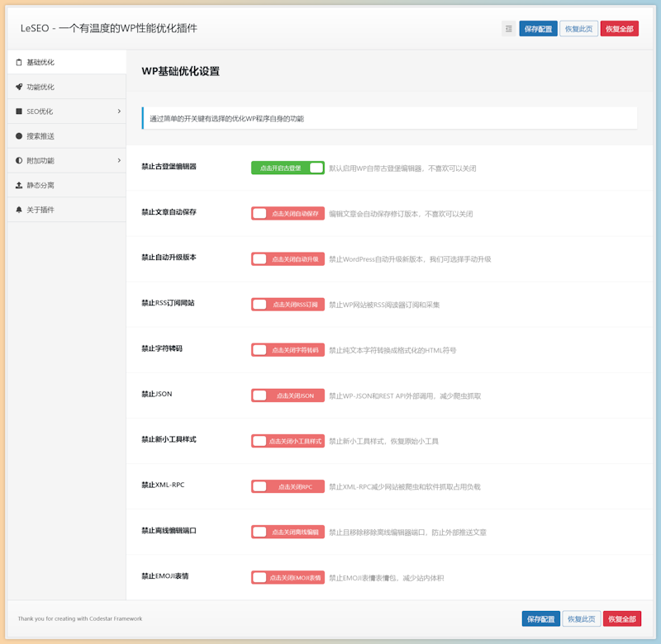661x644 pixels.
Task: Click the 禁止古登堡编辑器 label
Action: point(169,167)
